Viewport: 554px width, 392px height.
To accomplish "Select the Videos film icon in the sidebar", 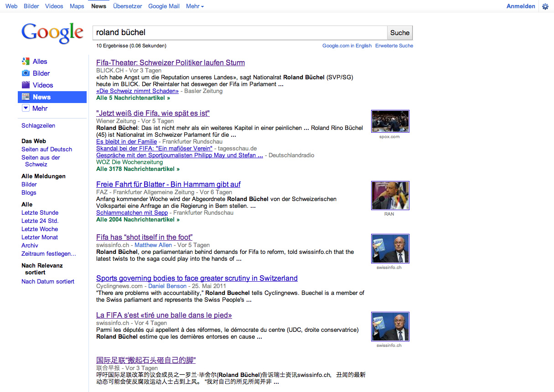I will pos(26,85).
